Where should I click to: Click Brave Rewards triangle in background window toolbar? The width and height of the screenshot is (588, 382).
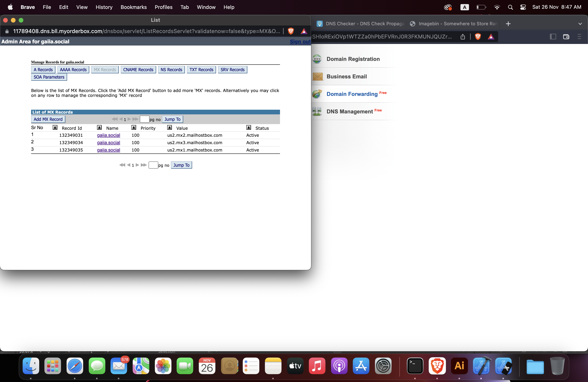pyautogui.click(x=491, y=37)
